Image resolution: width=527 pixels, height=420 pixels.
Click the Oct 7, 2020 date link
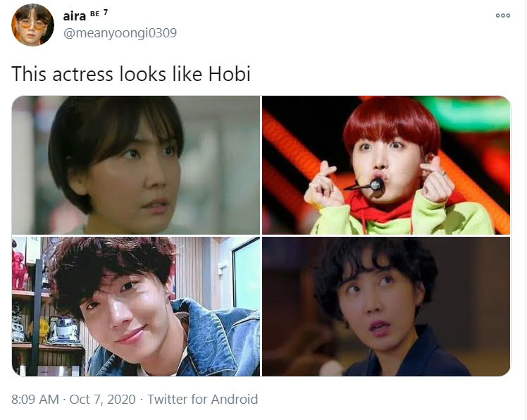(x=102, y=399)
